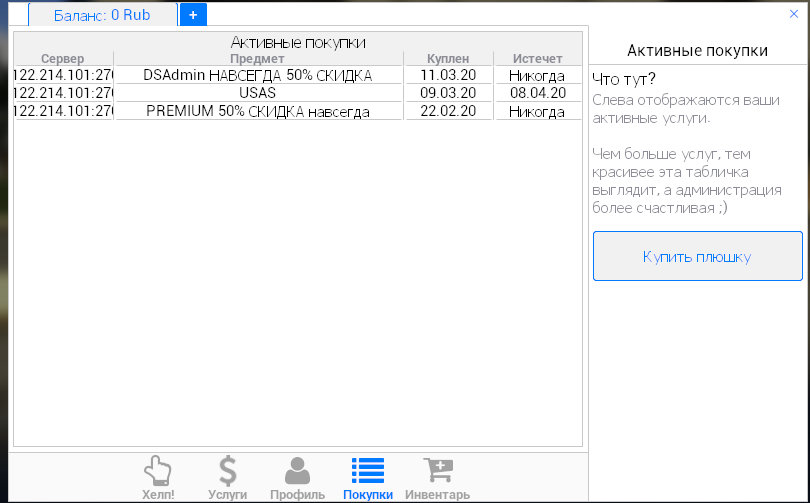
Task: Click the server address in the USAS row
Action: pyautogui.click(x=63, y=93)
